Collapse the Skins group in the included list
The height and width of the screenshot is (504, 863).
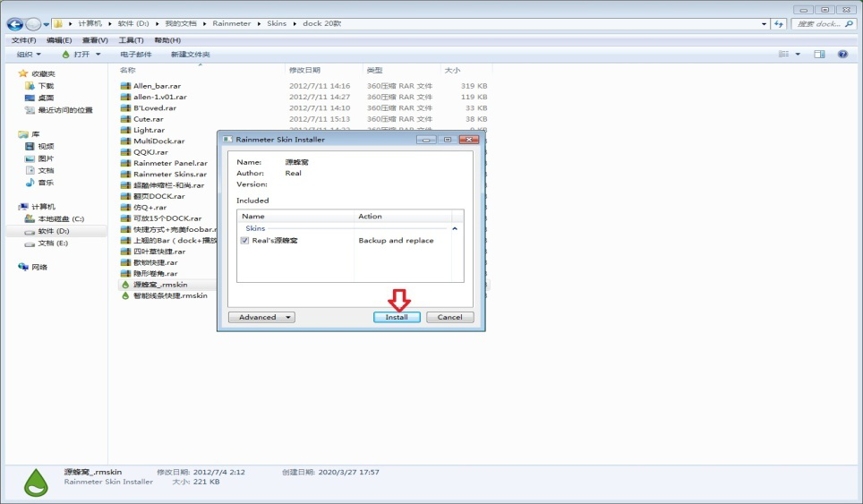click(455, 228)
